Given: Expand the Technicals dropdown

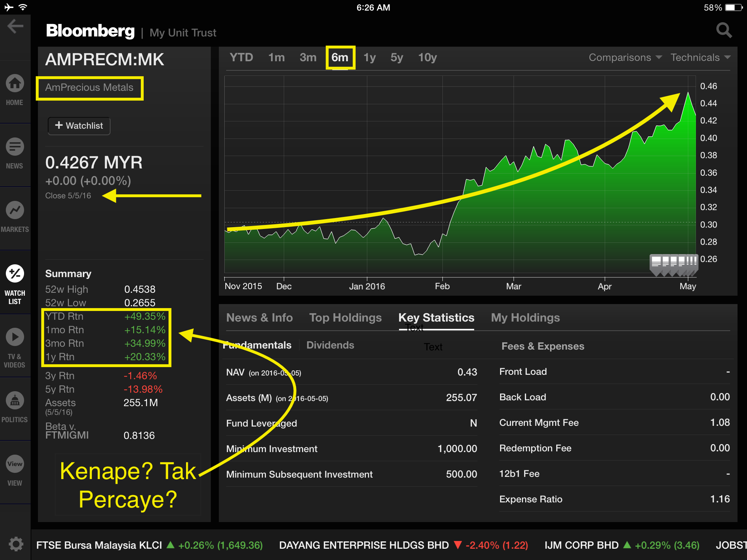Looking at the screenshot, I should click(x=700, y=58).
